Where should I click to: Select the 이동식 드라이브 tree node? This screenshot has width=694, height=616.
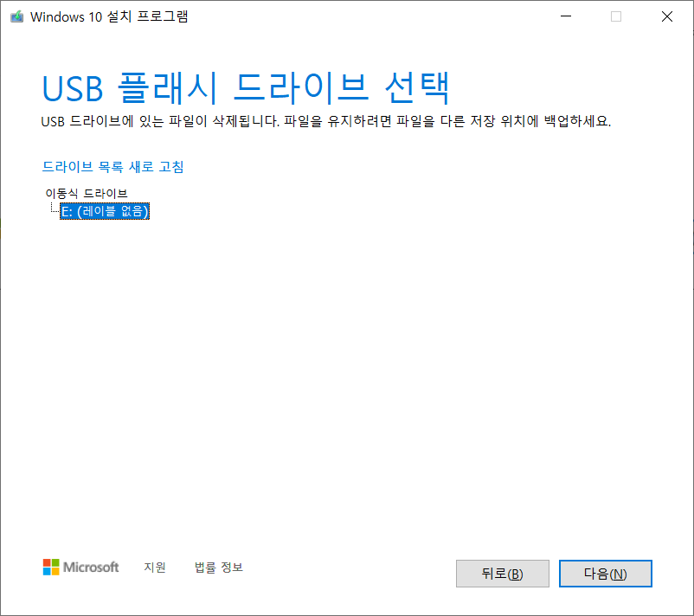(87, 194)
